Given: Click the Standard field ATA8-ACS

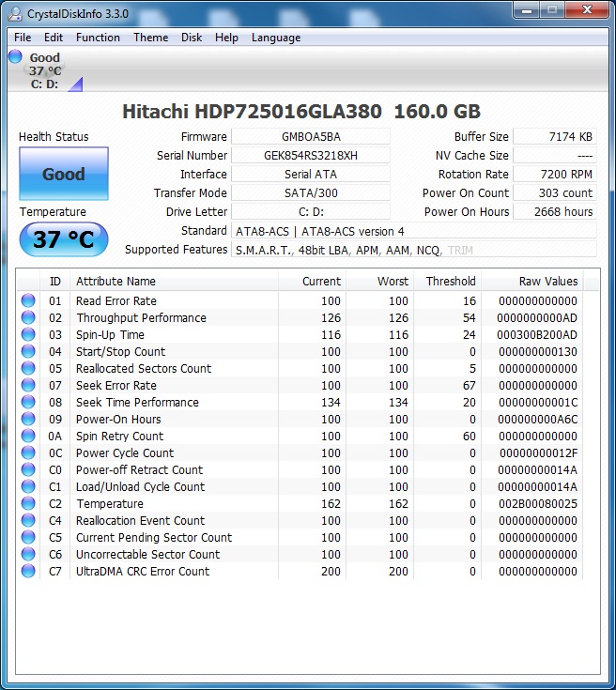Looking at the screenshot, I should click(414, 231).
